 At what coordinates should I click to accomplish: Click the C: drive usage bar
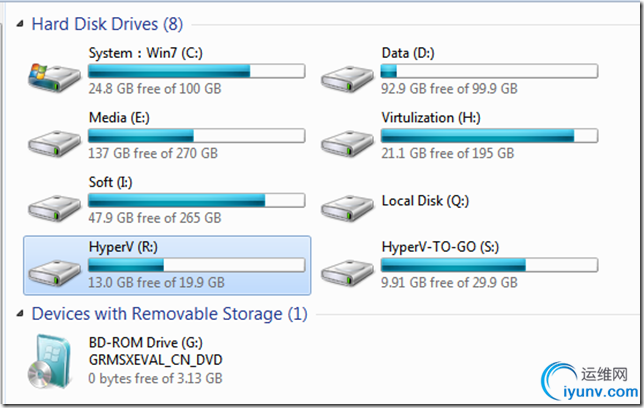(196, 71)
